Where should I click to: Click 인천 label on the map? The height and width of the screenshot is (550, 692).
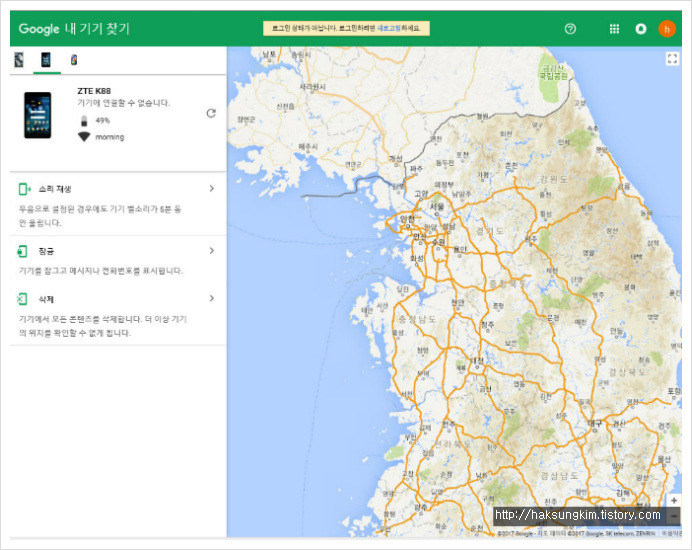click(407, 218)
